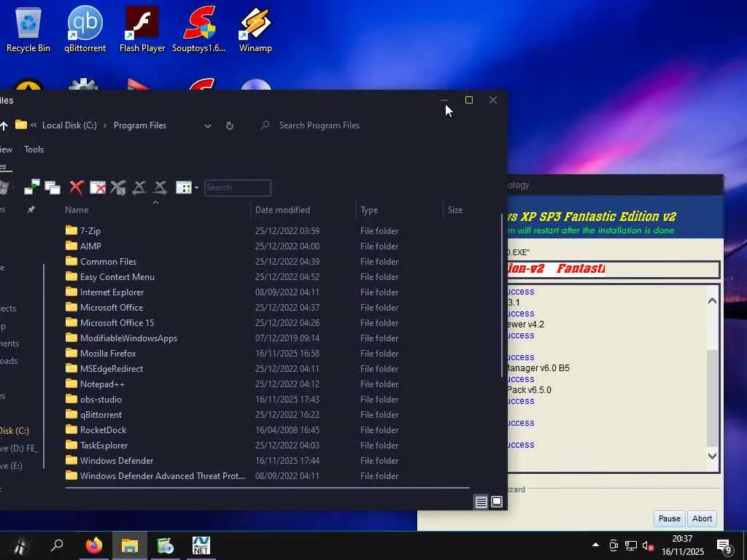747x560 pixels.
Task: Show hidden system tray icons
Action: tap(595, 545)
